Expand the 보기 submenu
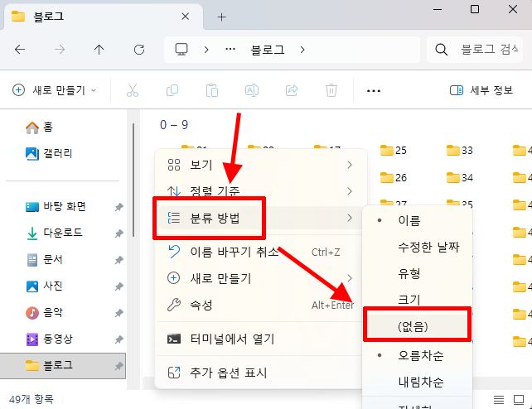 coord(260,165)
